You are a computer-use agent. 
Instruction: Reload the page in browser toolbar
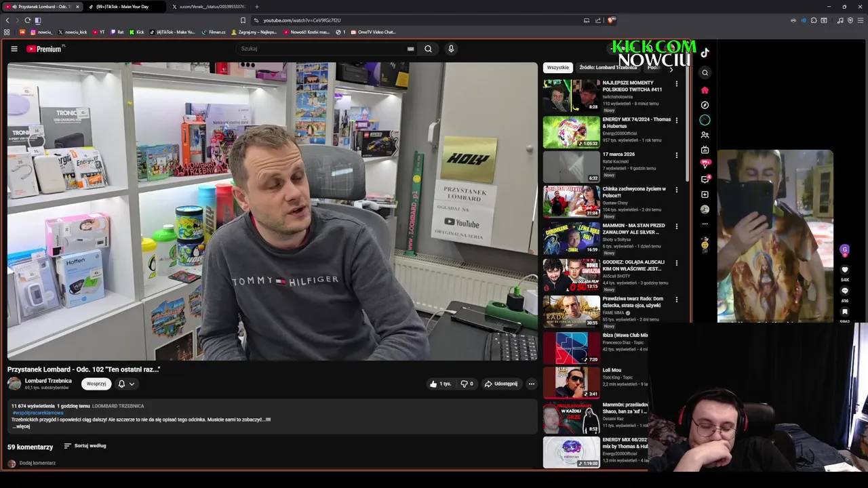click(28, 20)
